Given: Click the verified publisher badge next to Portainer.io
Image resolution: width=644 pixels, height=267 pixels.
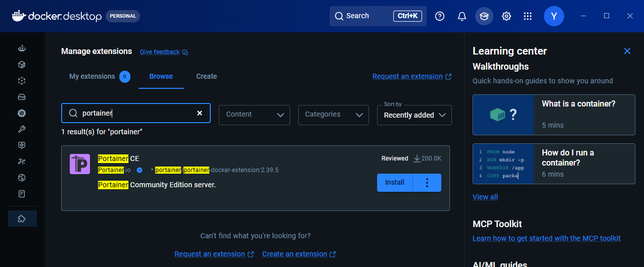Looking at the screenshot, I should pyautogui.click(x=140, y=170).
